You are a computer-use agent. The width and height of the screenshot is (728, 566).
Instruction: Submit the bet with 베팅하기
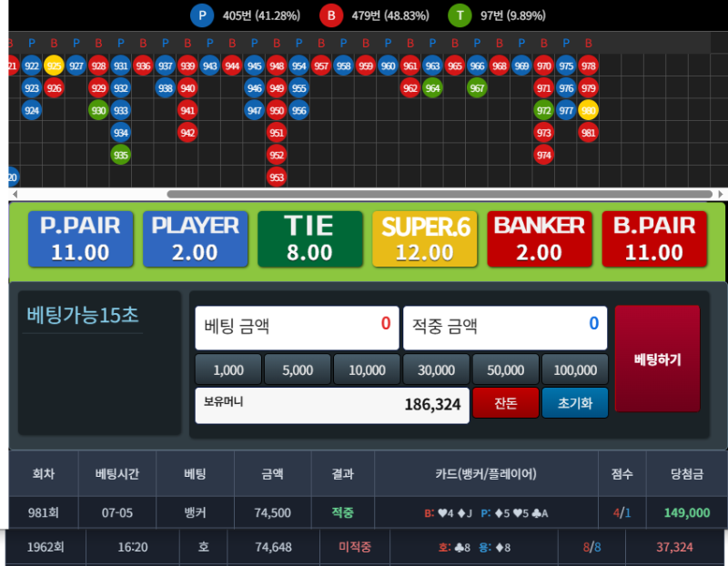[657, 359]
